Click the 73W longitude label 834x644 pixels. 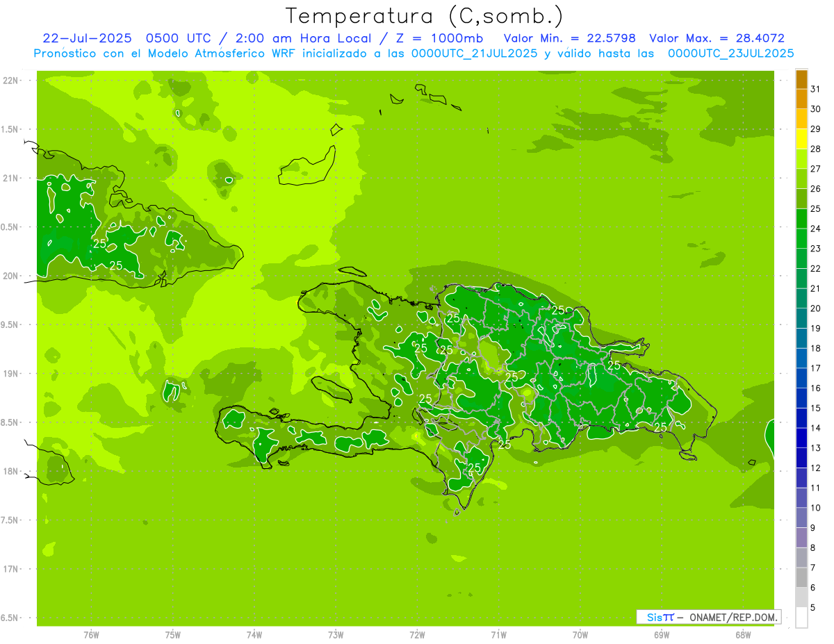336,634
